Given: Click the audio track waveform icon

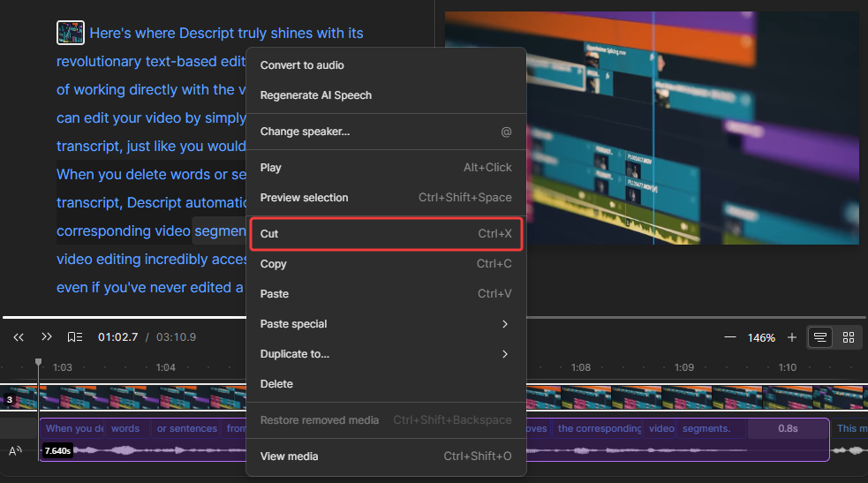Looking at the screenshot, I should (x=15, y=451).
